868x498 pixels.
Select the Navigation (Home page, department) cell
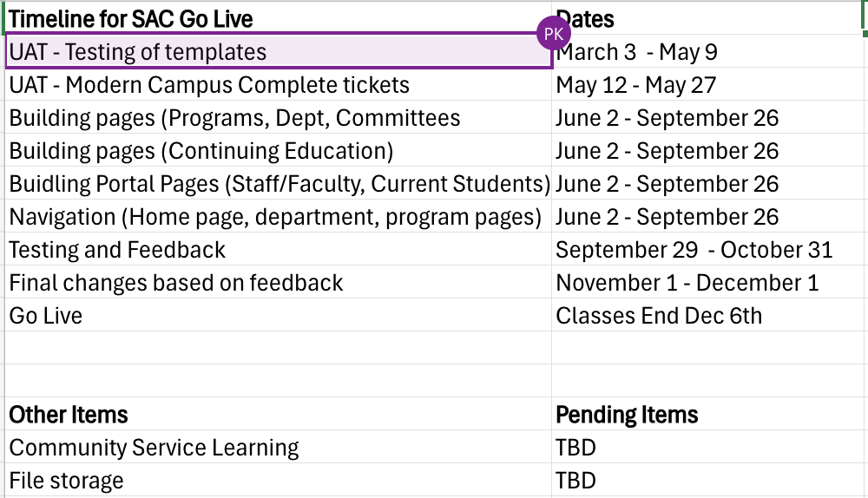coord(274,217)
